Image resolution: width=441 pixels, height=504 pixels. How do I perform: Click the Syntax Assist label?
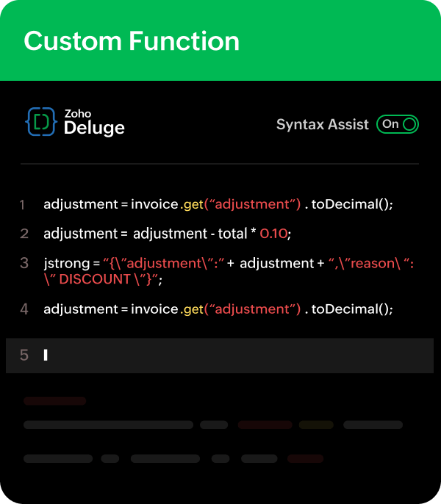pyautogui.click(x=322, y=125)
